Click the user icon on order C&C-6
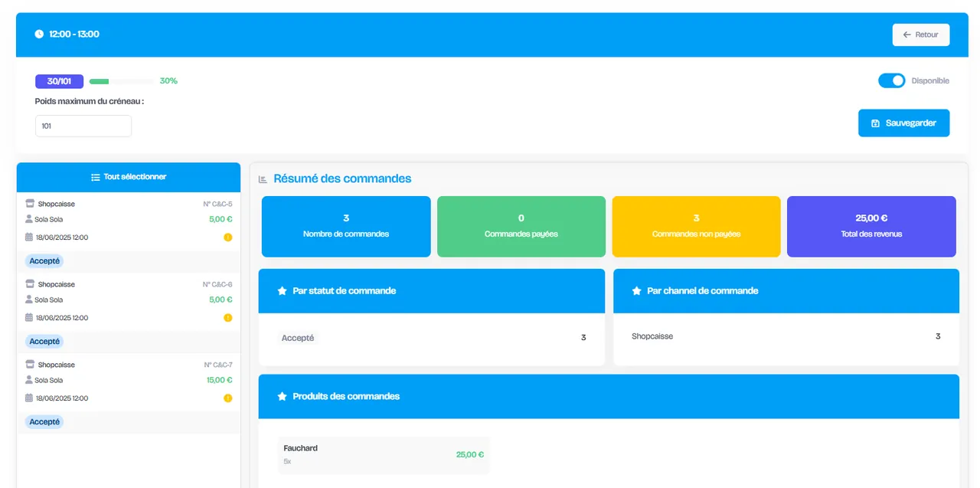 (29, 300)
